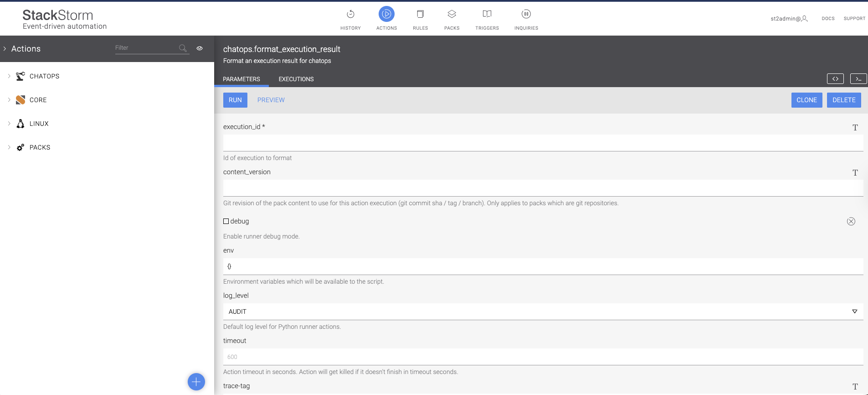Click the Core pack orange icon
Screen dimensions: 868x395
(x=21, y=100)
